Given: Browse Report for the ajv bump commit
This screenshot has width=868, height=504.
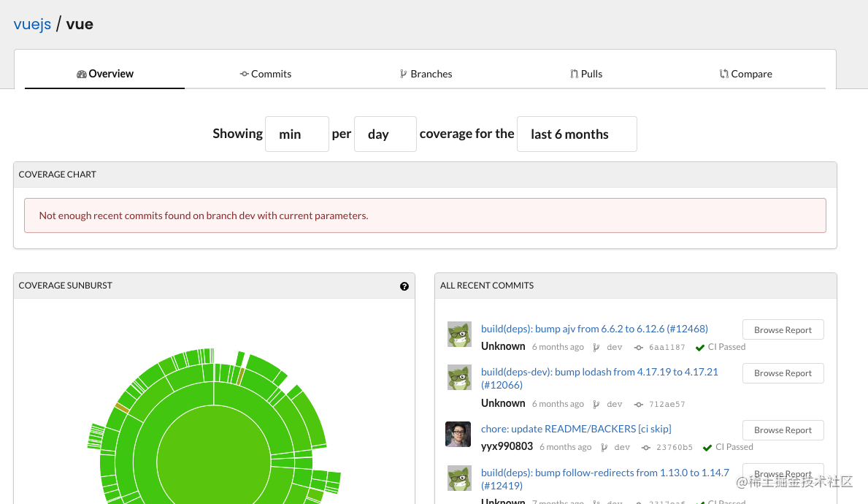Looking at the screenshot, I should [x=783, y=330].
